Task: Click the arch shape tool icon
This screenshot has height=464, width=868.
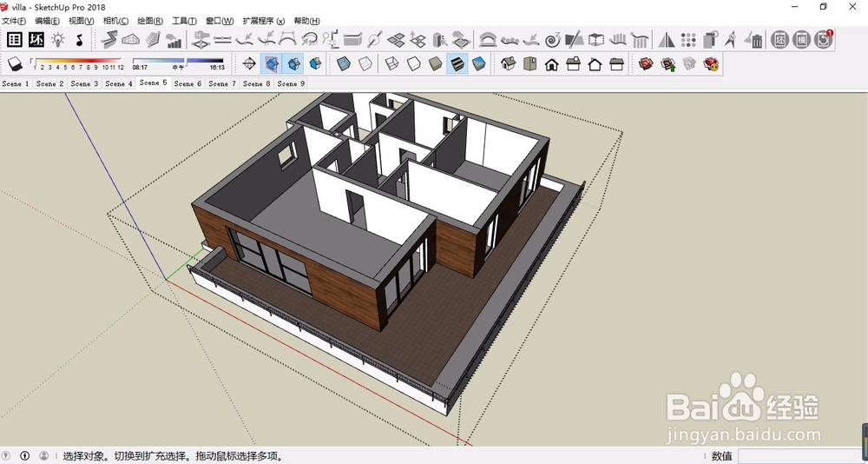Action: [x=487, y=39]
